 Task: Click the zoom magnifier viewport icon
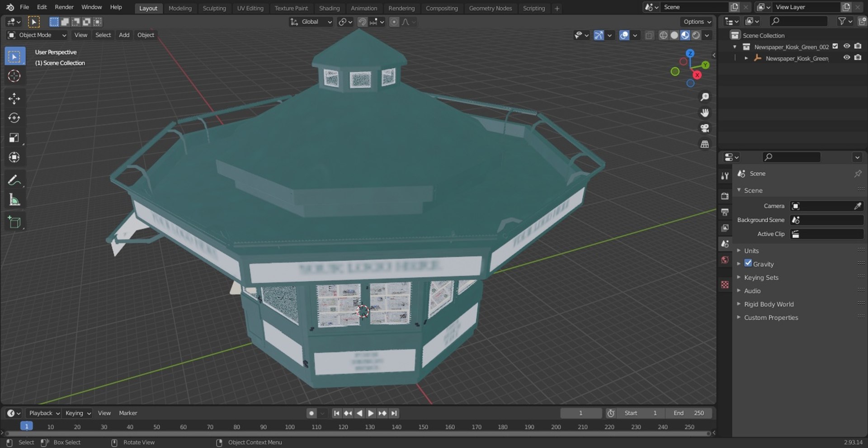coord(704,97)
